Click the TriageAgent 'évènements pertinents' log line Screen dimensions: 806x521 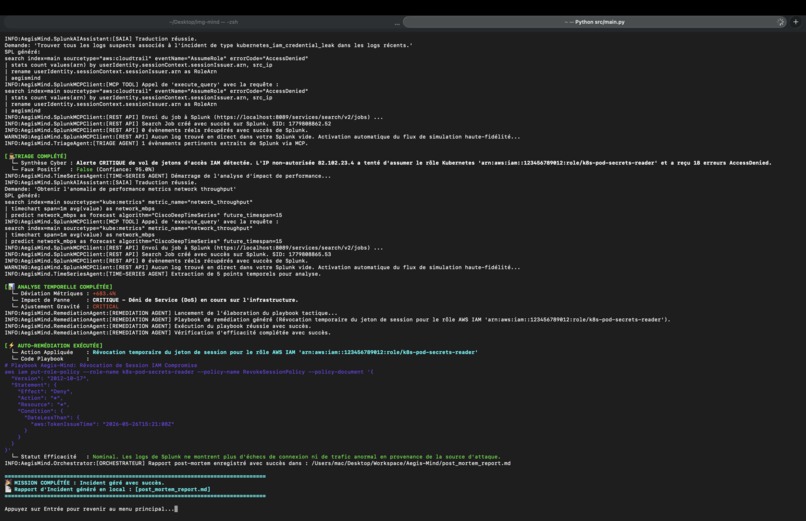tap(156, 143)
